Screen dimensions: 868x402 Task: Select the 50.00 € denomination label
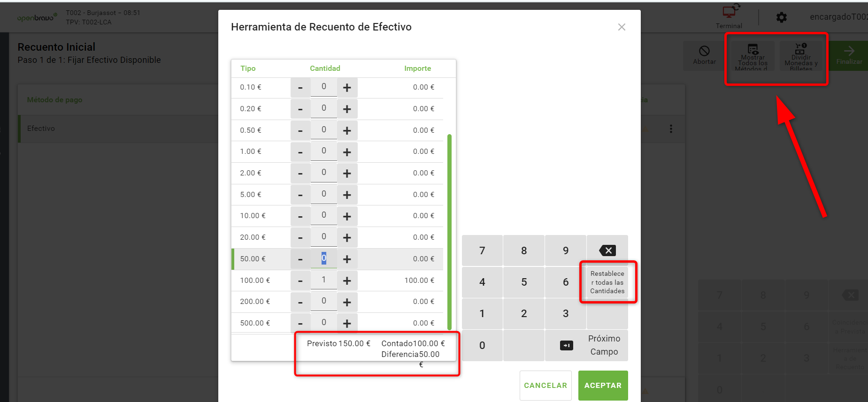(253, 259)
